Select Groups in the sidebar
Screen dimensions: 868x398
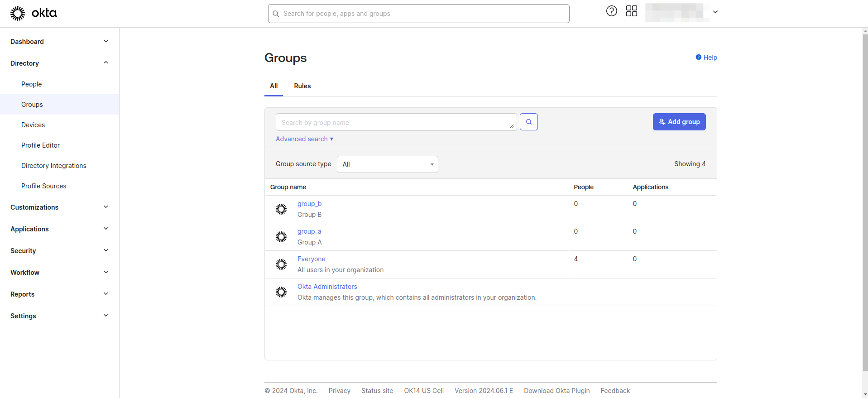pos(59,104)
